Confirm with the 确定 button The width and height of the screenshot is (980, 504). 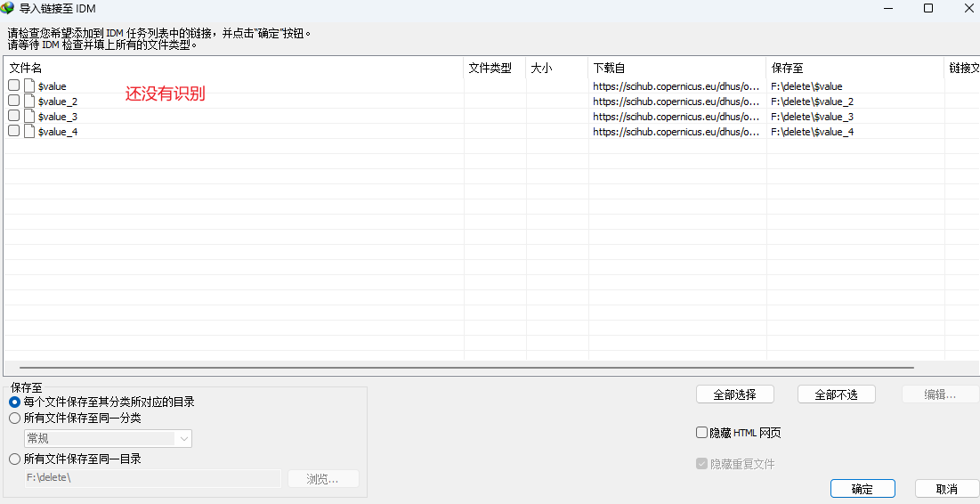862,489
